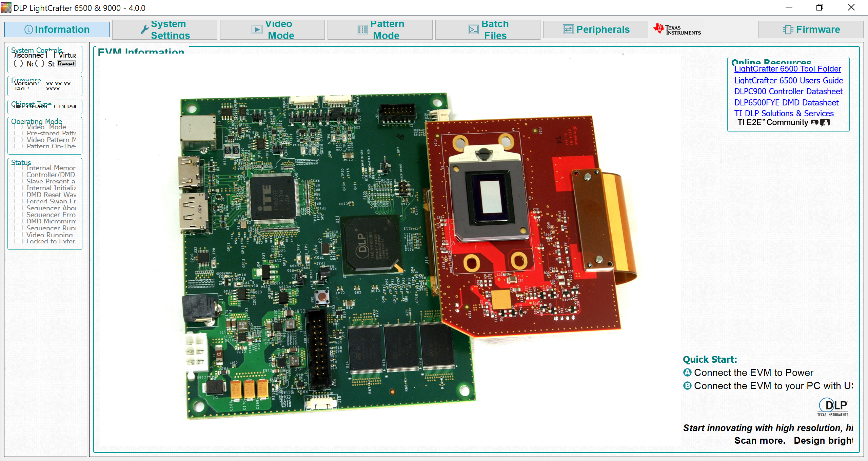This screenshot has height=461, width=868.
Task: Click the Firmware Version value xx.xx.xx
Action: pyautogui.click(x=58, y=84)
